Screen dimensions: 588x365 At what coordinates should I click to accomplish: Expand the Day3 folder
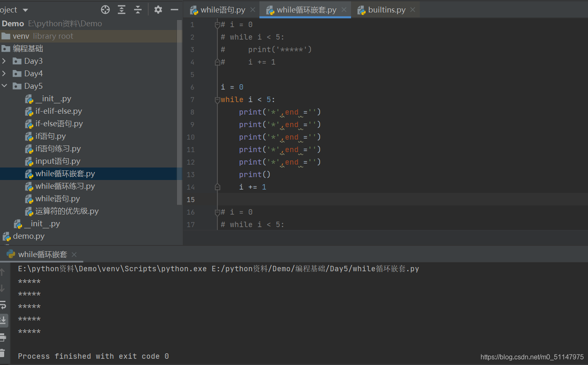pos(4,61)
